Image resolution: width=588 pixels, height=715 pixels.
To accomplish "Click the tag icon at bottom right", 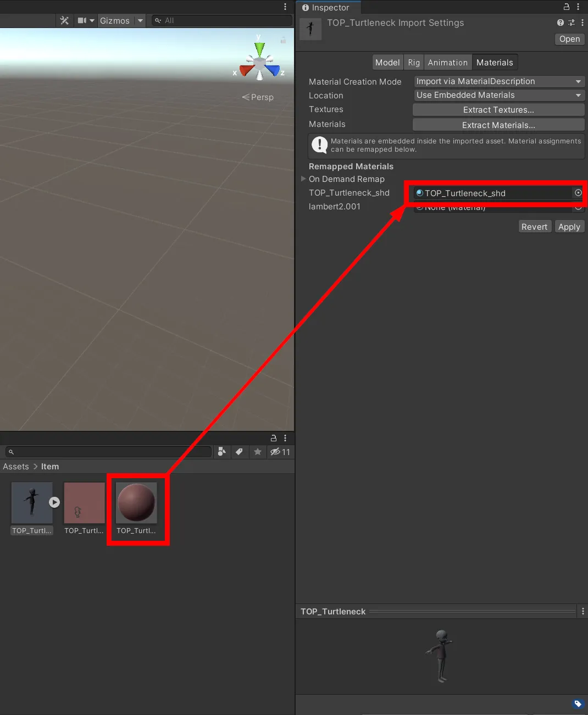I will (578, 703).
